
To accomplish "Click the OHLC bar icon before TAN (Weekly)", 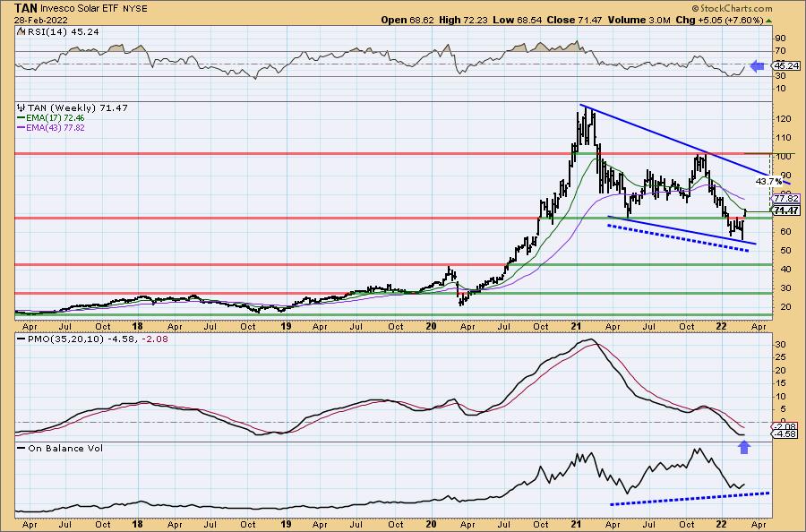I will pos(21,108).
